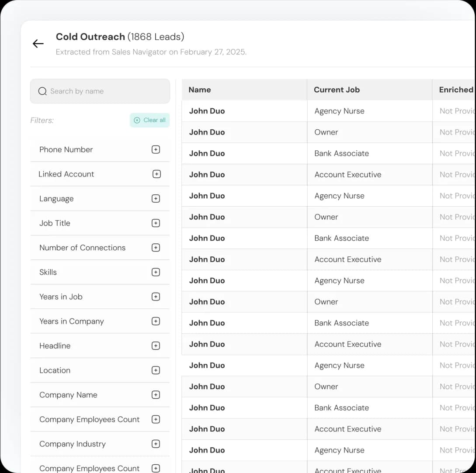The width and height of the screenshot is (476, 473).
Task: Expand Years in Company plus icon
Action: [x=156, y=321]
